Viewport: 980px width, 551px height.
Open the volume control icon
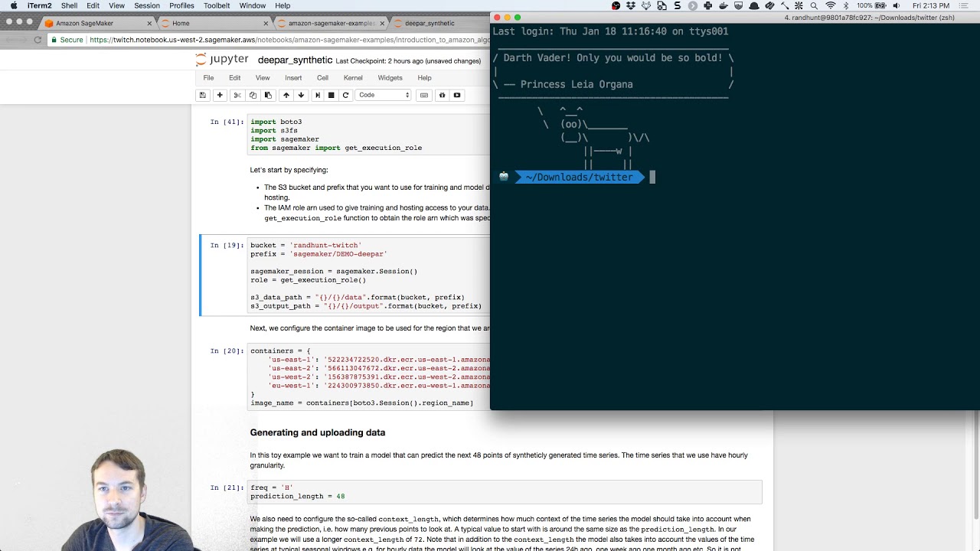(x=897, y=5)
